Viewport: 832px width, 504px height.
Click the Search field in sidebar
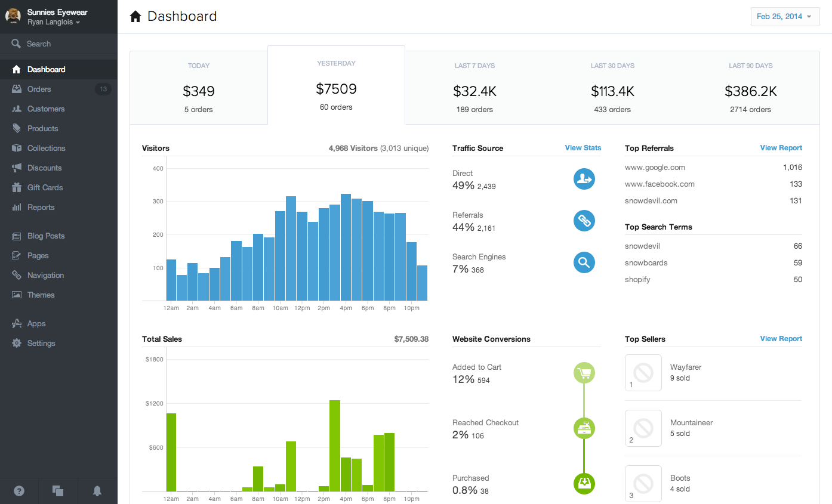(58, 44)
